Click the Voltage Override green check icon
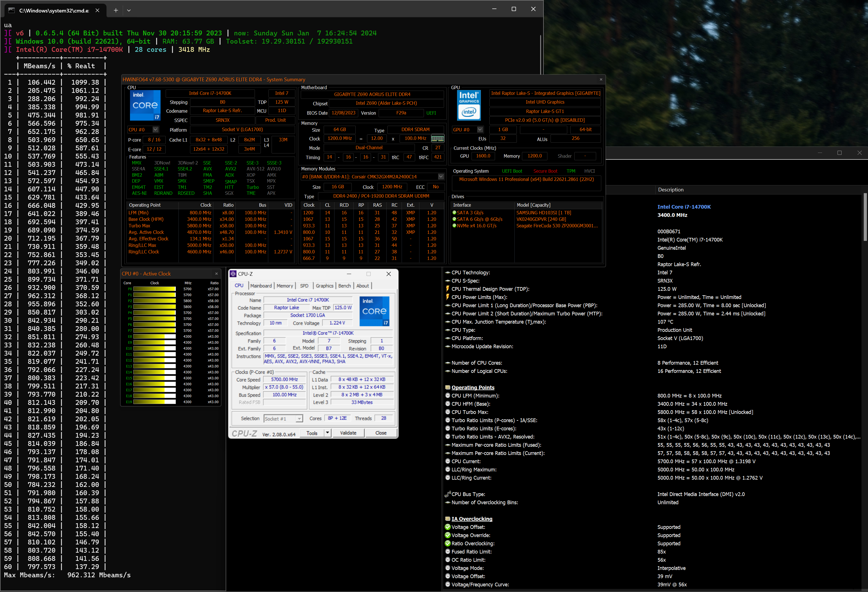This screenshot has width=868, height=592. (x=447, y=535)
